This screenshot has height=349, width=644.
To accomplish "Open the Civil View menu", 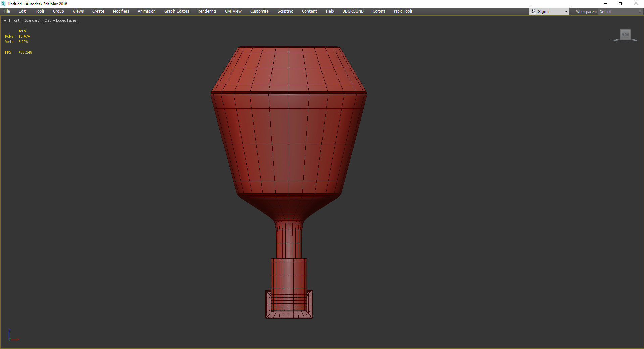I will click(x=233, y=11).
